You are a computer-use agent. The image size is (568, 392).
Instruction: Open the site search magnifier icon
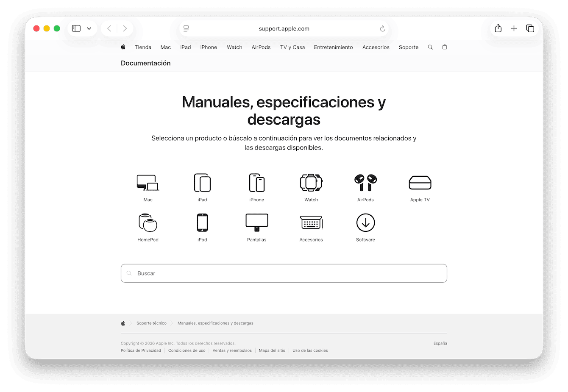(x=430, y=47)
